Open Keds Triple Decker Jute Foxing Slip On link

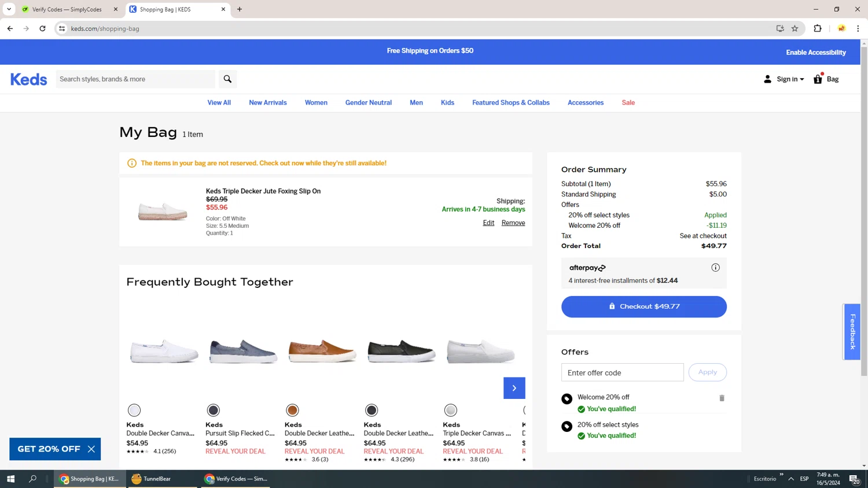(x=263, y=191)
